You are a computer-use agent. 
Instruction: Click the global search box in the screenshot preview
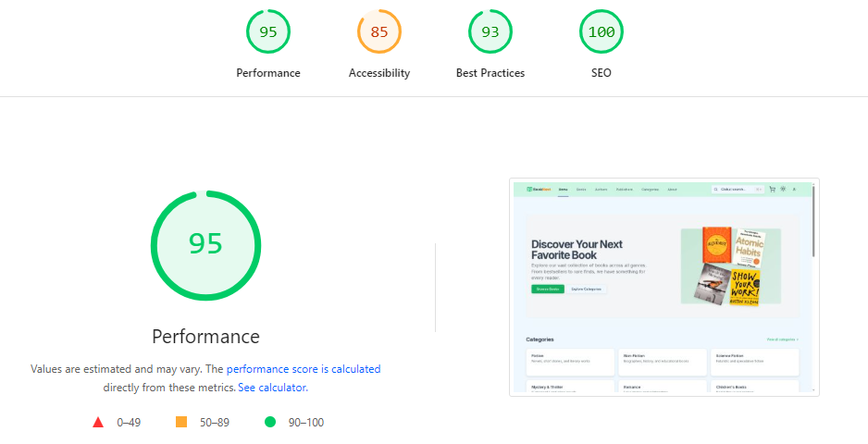click(x=738, y=189)
